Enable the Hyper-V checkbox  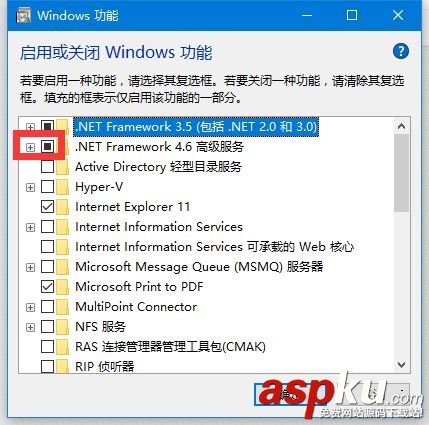(x=47, y=187)
